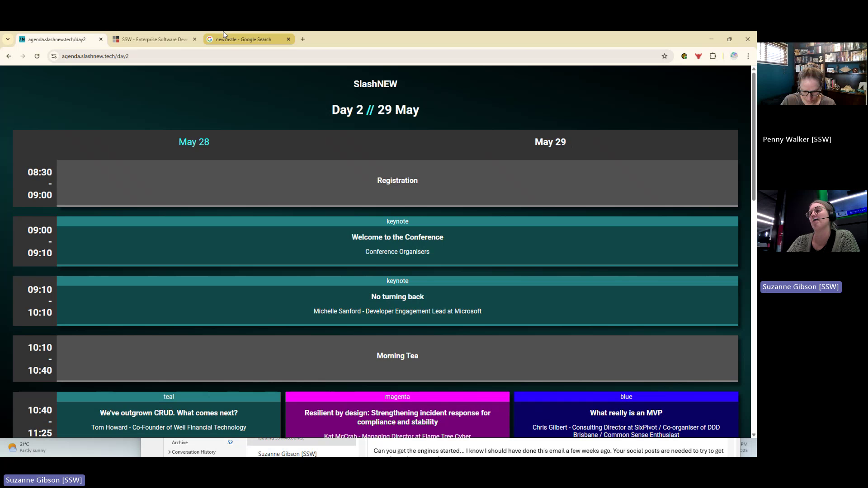Open the Morning Tea block
Image resolution: width=868 pixels, height=488 pixels.
(x=397, y=358)
